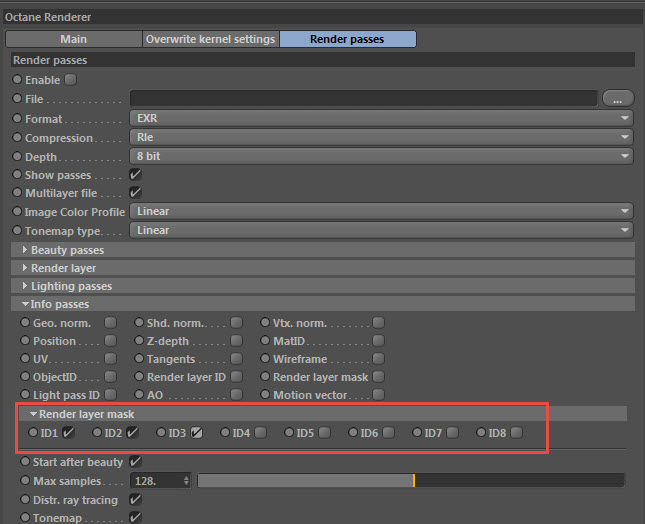Enable the Wireframe pass checkbox

(x=378, y=359)
